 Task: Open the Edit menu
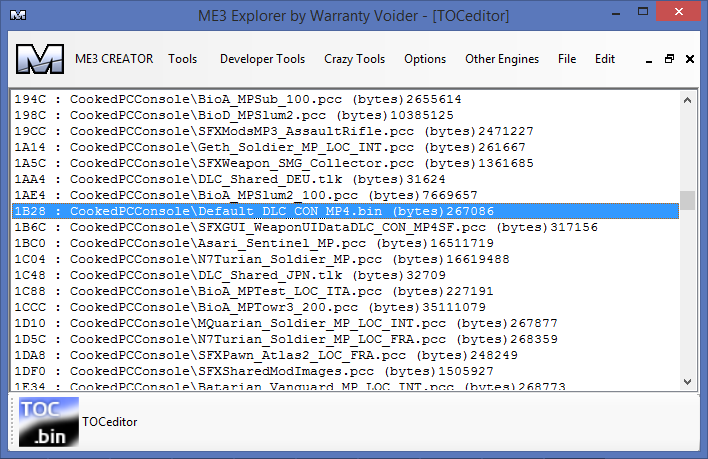605,59
